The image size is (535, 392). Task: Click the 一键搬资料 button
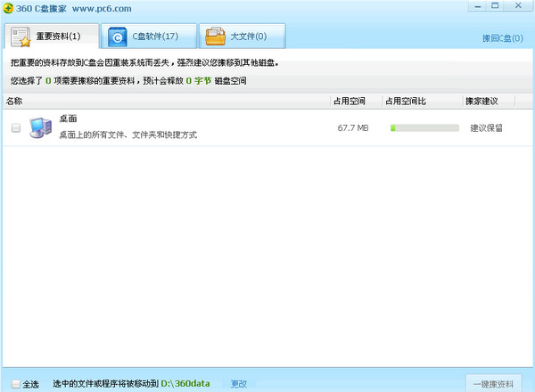493,384
